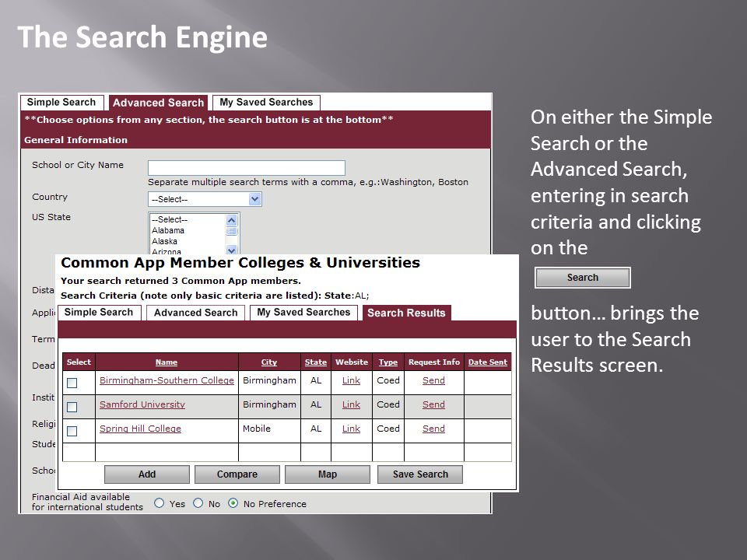Image resolution: width=747 pixels, height=560 pixels.
Task: Click the Search button on the slide
Action: (583, 278)
